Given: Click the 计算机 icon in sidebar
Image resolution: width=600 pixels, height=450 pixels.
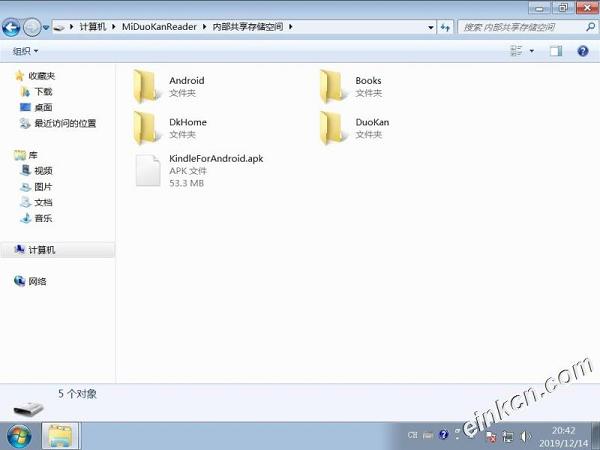Looking at the screenshot, I should (20, 249).
